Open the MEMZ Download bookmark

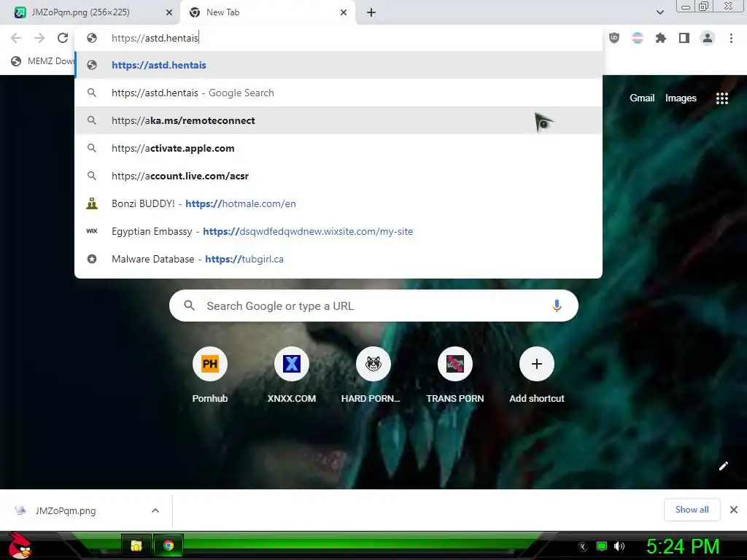click(43, 61)
